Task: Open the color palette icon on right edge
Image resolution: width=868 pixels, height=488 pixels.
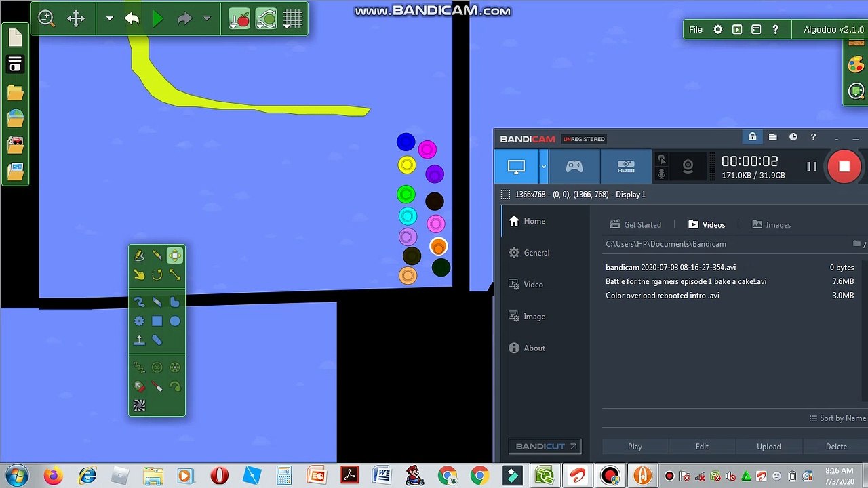Action: (x=856, y=64)
